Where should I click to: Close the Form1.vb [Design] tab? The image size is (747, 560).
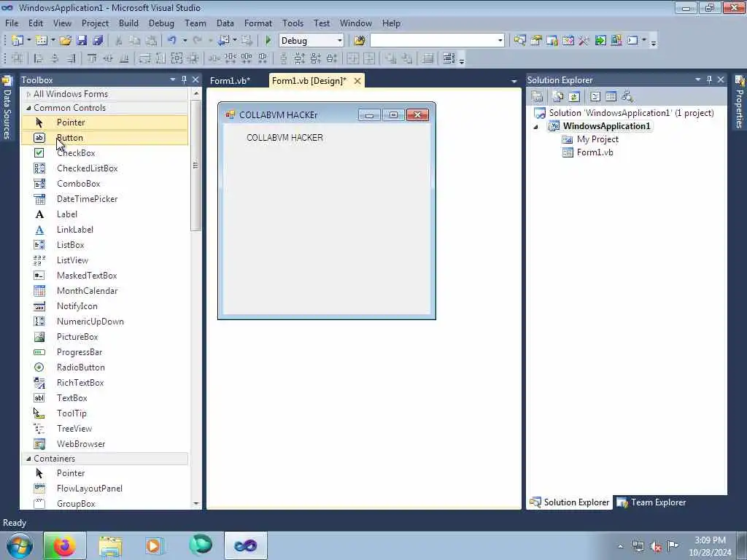point(357,81)
